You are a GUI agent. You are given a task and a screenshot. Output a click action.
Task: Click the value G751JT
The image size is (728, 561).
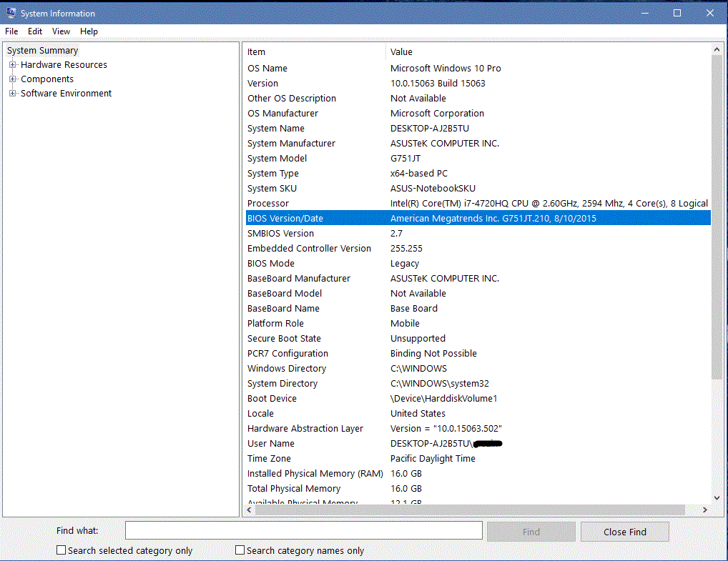pos(405,158)
